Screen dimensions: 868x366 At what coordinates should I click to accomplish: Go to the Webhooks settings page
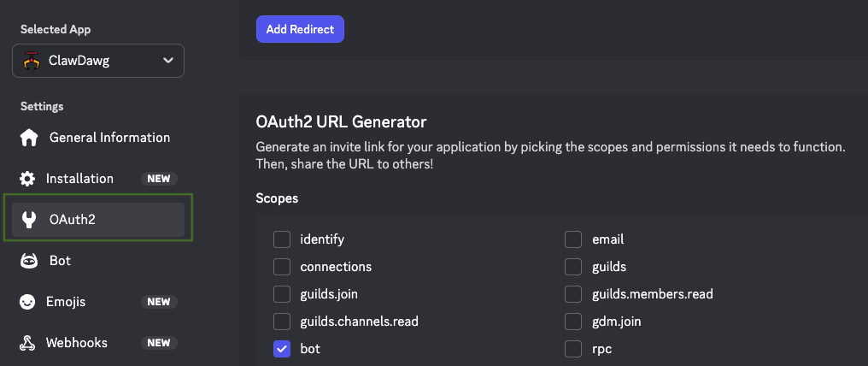tap(77, 343)
